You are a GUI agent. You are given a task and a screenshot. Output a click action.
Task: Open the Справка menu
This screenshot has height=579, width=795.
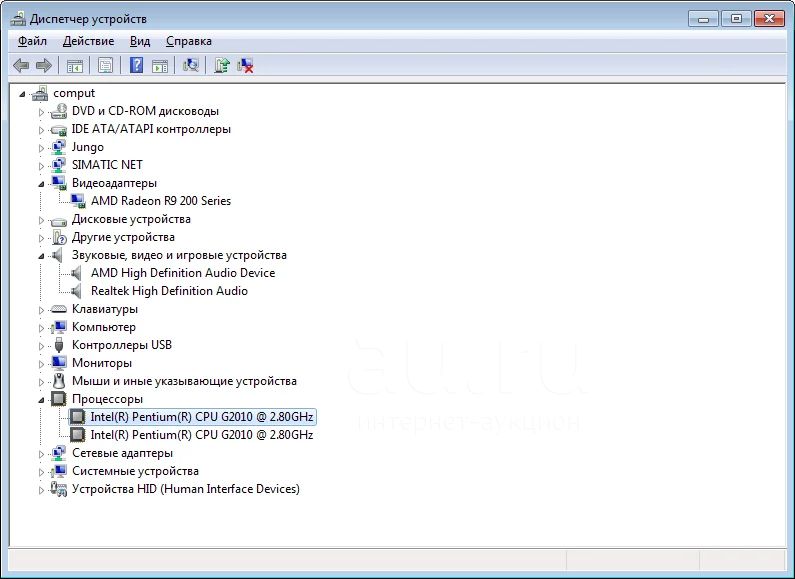[x=189, y=41]
